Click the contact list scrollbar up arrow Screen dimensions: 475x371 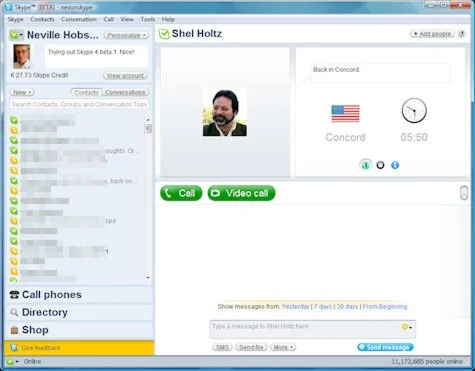point(148,119)
